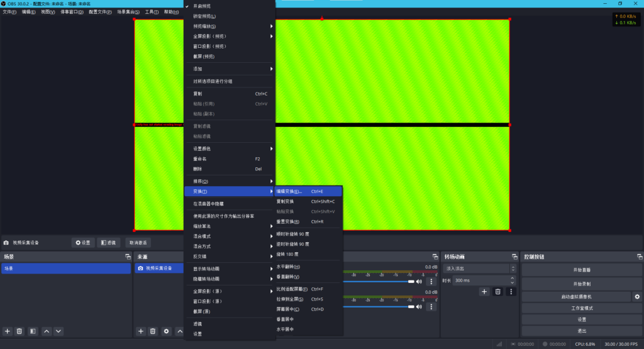Add a new scene with plus icon

click(8, 331)
